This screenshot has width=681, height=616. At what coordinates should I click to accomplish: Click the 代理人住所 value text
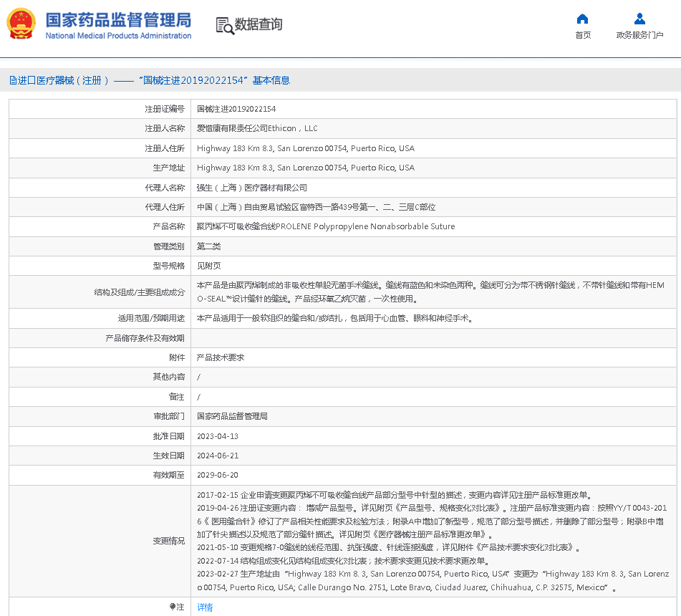point(317,207)
